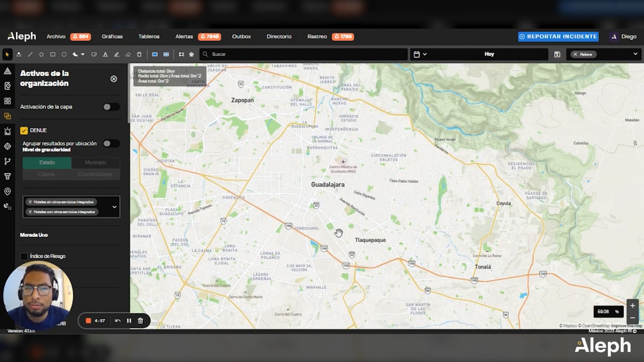Open the Archivo menu
The image size is (644, 362).
pyautogui.click(x=56, y=37)
